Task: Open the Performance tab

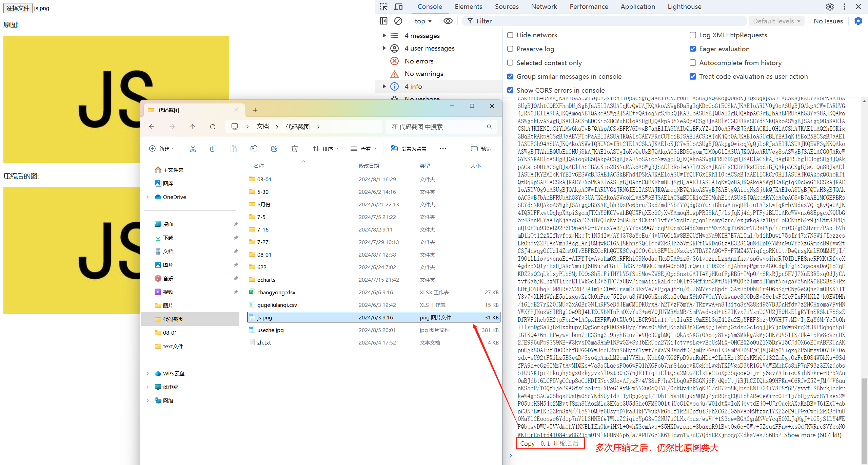Action: pyautogui.click(x=589, y=6)
